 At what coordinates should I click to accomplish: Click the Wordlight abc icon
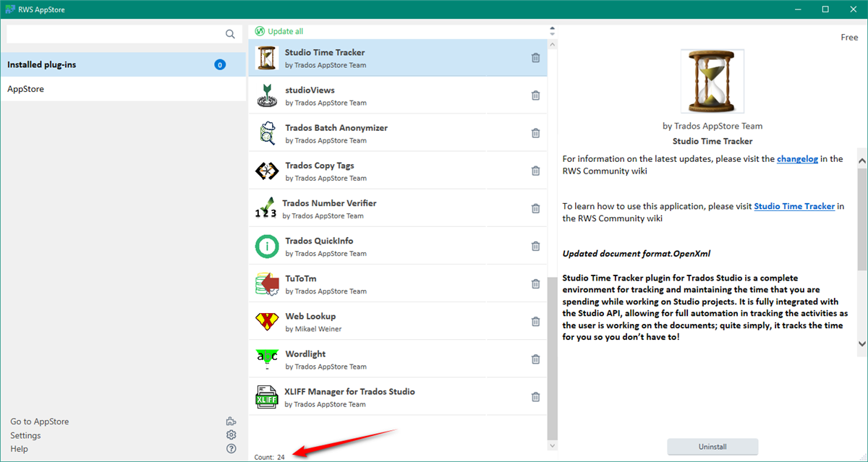[266, 359]
